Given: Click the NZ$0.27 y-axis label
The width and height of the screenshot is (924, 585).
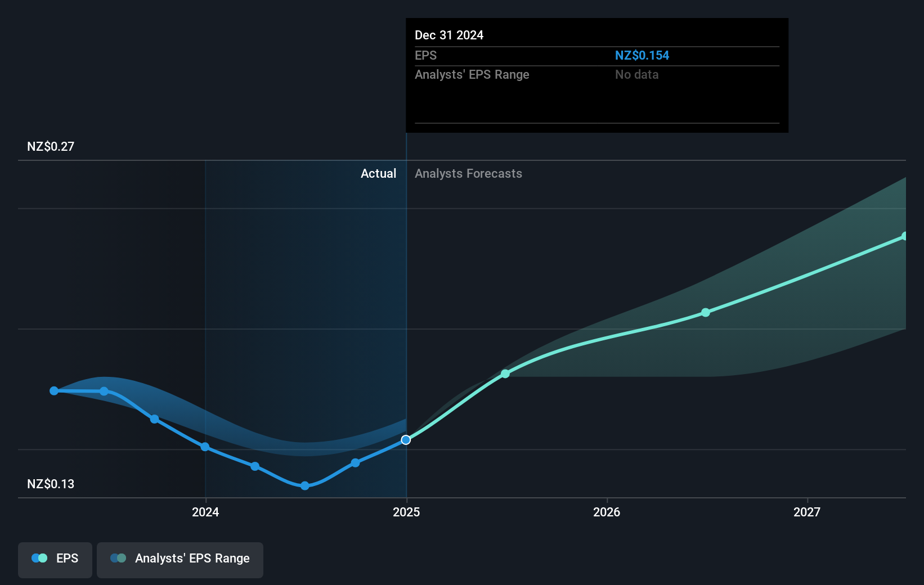Looking at the screenshot, I should click(x=51, y=146).
